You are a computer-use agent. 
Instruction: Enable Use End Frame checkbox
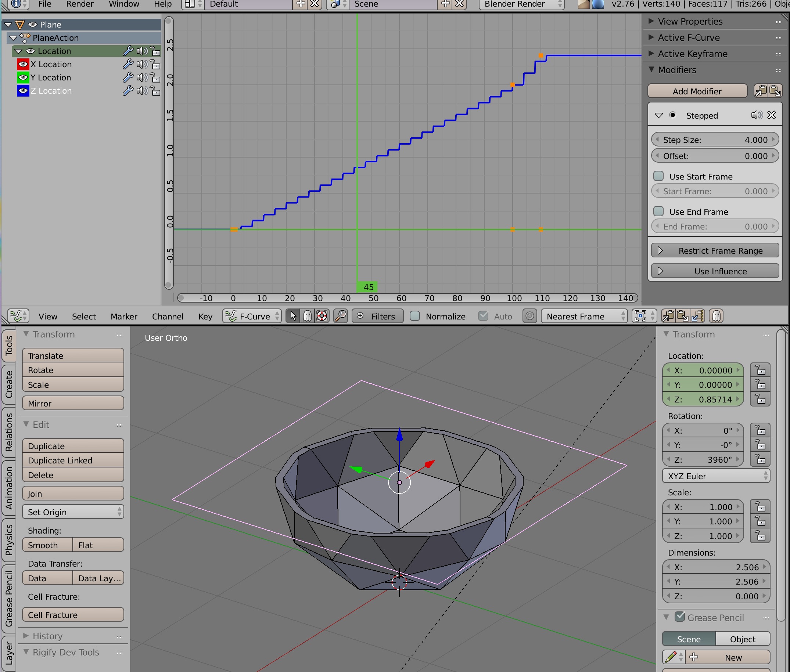tap(658, 212)
